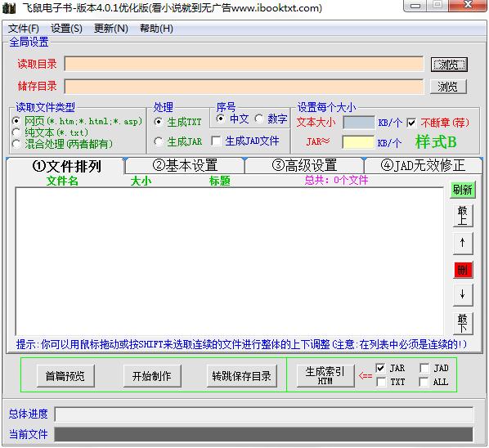Select the 生成JAR radio option
This screenshot has width=489, height=448.
click(x=159, y=142)
